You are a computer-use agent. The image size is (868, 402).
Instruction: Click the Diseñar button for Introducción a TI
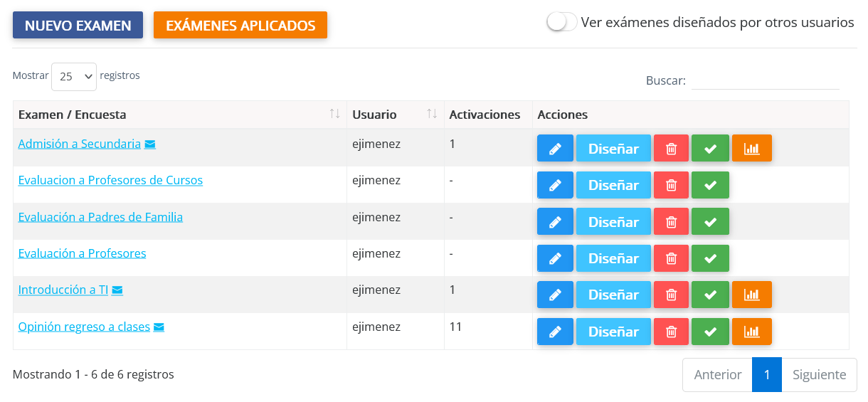[x=613, y=295]
